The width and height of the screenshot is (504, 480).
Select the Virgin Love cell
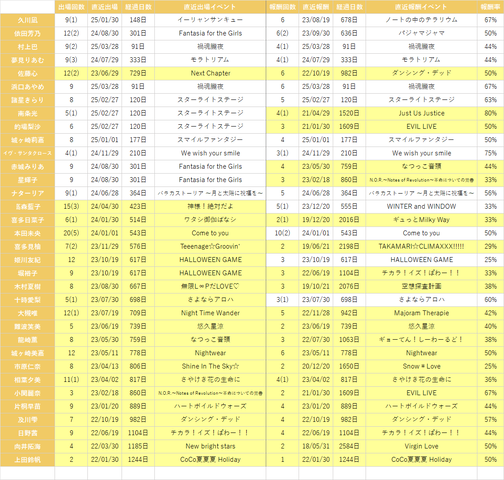coord(421,446)
